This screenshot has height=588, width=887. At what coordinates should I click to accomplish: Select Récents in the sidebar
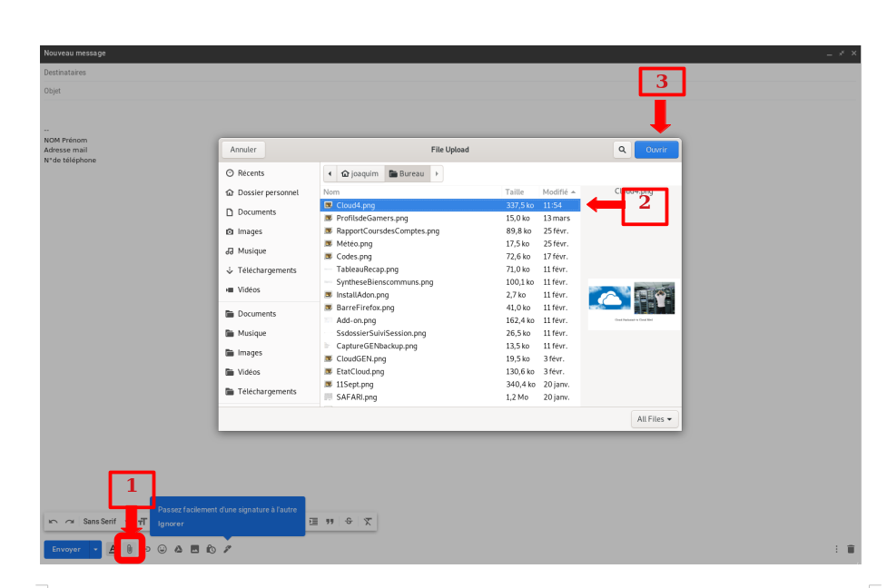coord(251,173)
